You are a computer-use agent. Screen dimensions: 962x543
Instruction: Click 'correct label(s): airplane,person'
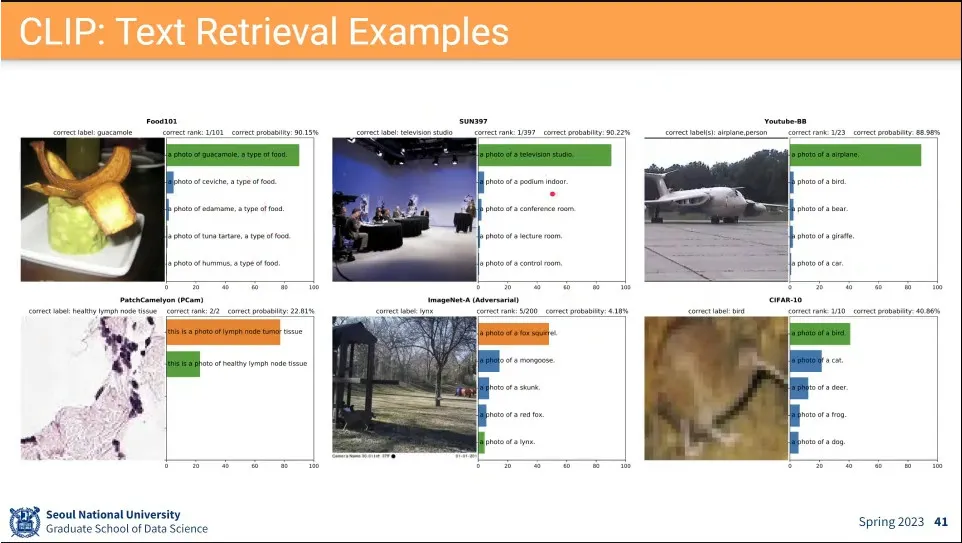[717, 133]
